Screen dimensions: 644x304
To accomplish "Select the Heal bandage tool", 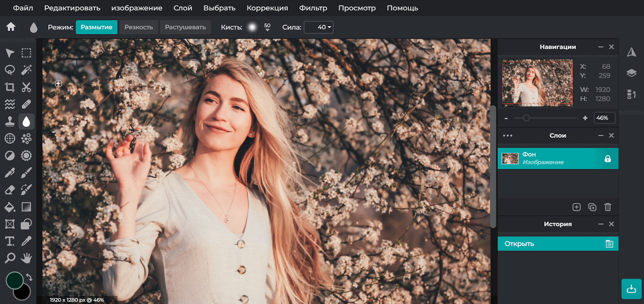I will (x=26, y=104).
